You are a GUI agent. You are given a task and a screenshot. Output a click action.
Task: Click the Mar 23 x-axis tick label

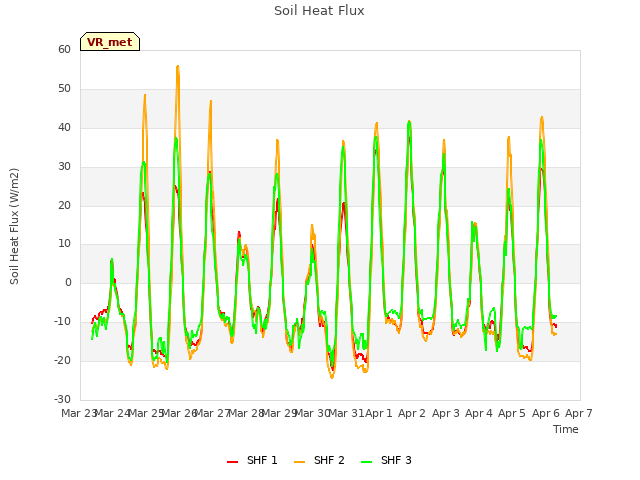click(x=79, y=413)
